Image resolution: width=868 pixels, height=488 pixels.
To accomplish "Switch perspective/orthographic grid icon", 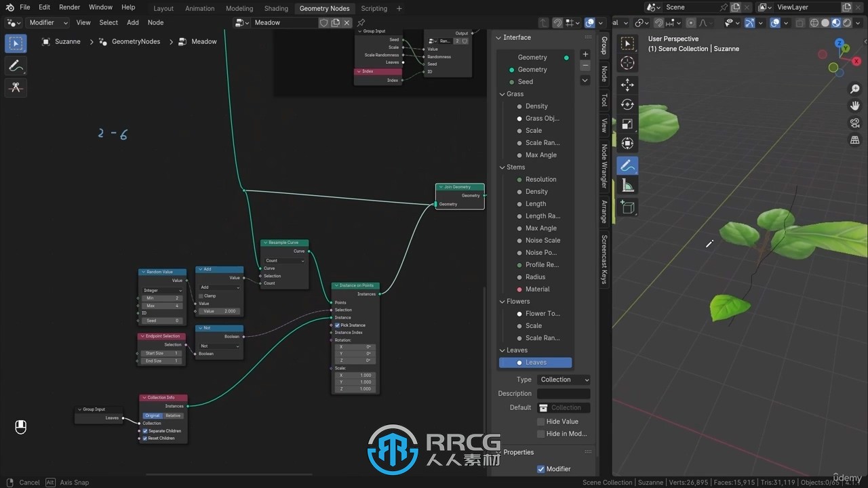I will [x=855, y=140].
